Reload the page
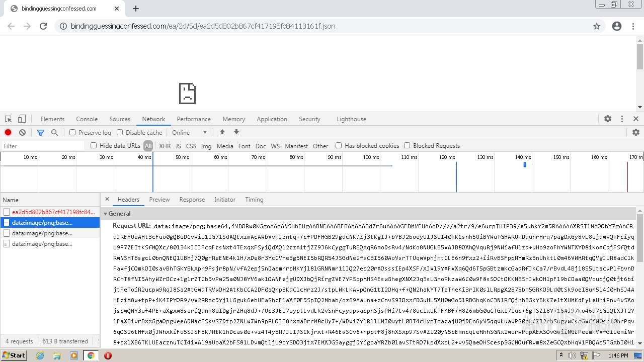Image resolution: width=644 pixels, height=362 pixels. [43, 26]
